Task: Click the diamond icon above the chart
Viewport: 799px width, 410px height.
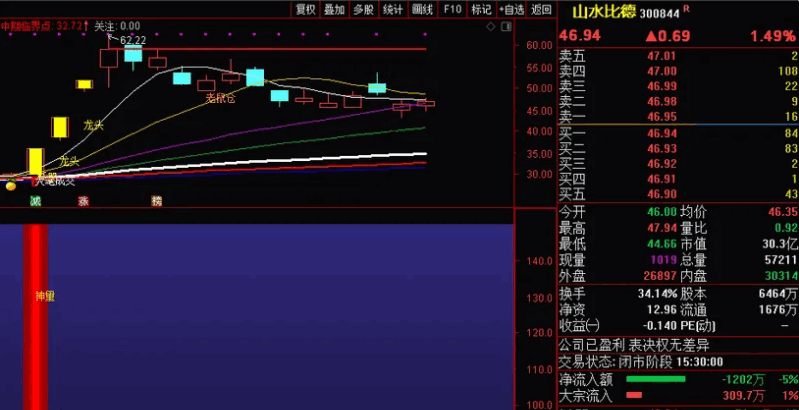Action: [x=490, y=26]
